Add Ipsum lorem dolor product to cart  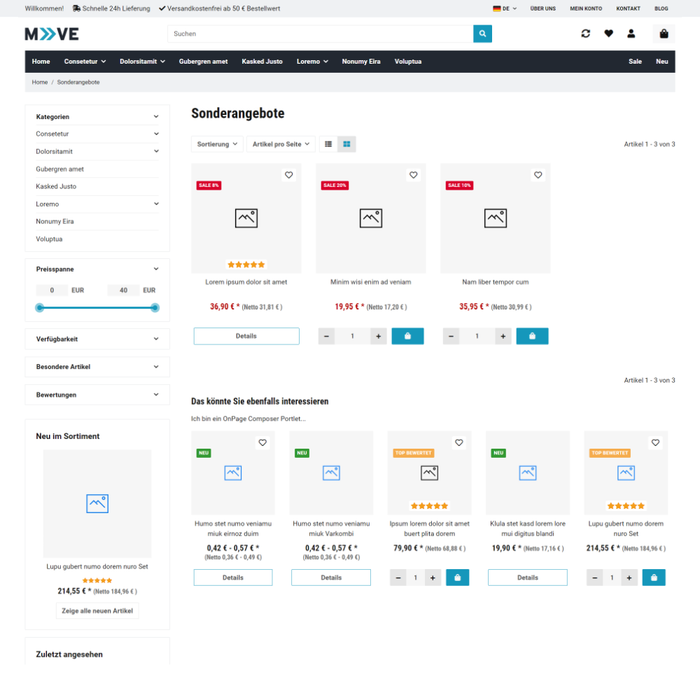pos(457,578)
